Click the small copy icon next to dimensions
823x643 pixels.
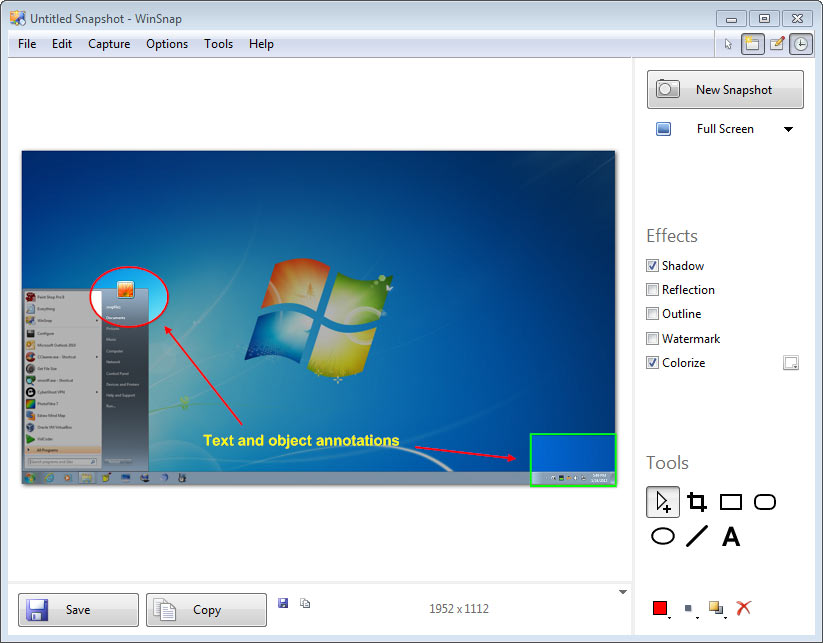click(x=305, y=603)
